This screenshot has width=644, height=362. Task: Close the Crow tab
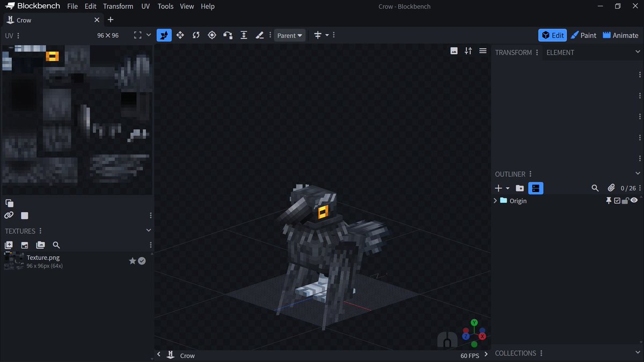tap(97, 20)
